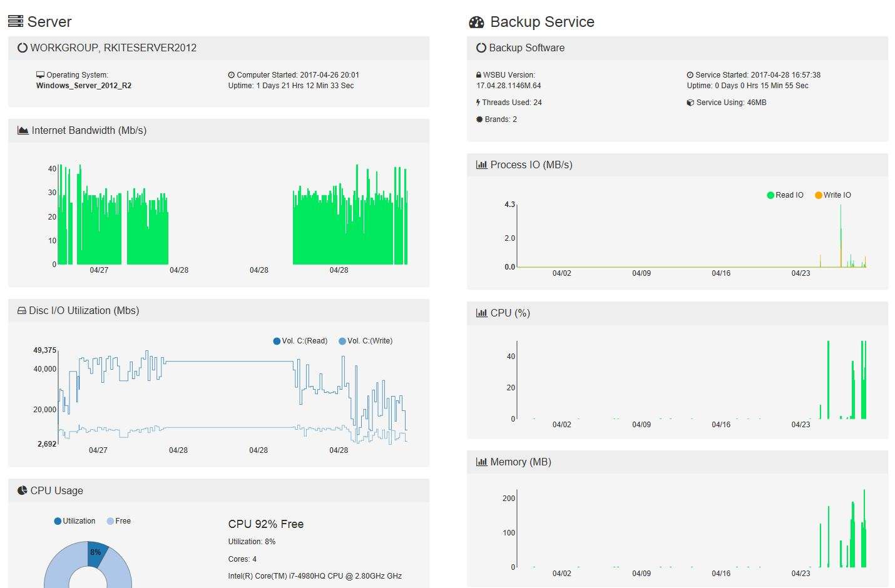Viewport: 895px width, 588px height.
Task: Click the Service Using: 46MB text
Action: [732, 103]
